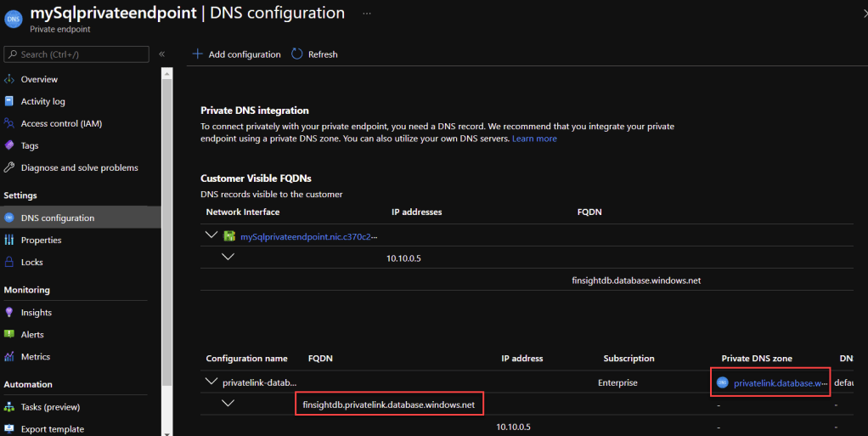Expand the 10.10.0.5 IP address sub-row

point(228,257)
